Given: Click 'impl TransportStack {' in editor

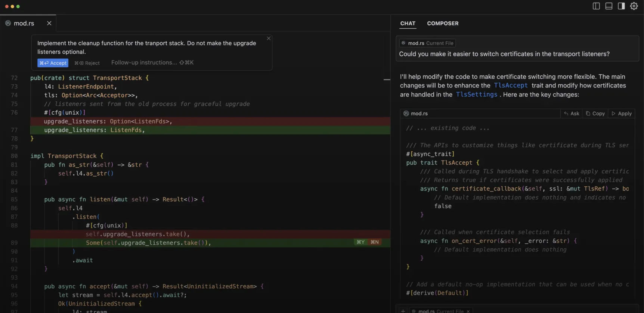Looking at the screenshot, I should pyautogui.click(x=67, y=156).
